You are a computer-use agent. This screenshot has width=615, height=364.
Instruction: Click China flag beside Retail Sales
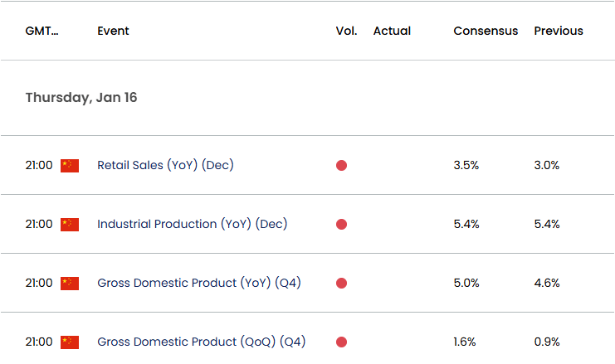[70, 165]
